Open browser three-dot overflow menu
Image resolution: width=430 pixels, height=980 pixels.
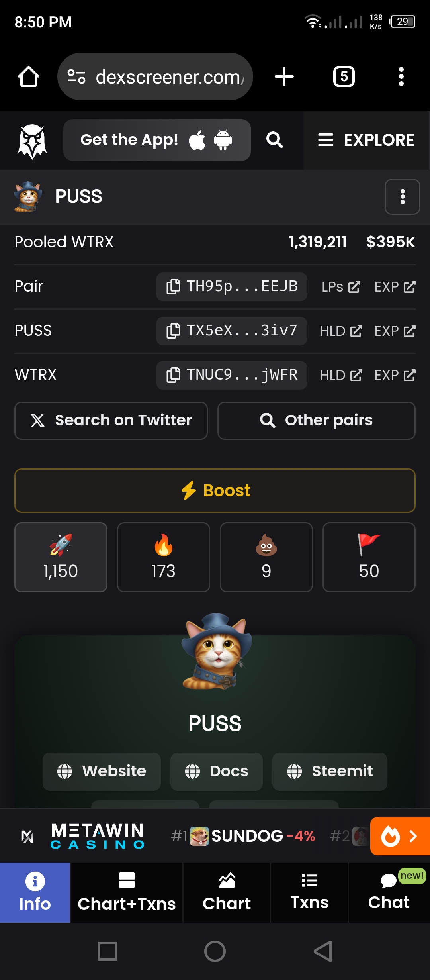[401, 76]
